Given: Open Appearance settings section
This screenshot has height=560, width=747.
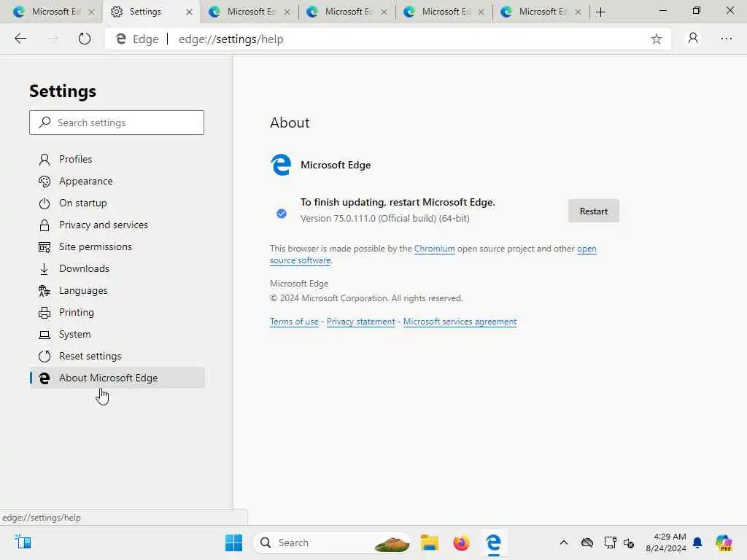Looking at the screenshot, I should pos(117,182).
